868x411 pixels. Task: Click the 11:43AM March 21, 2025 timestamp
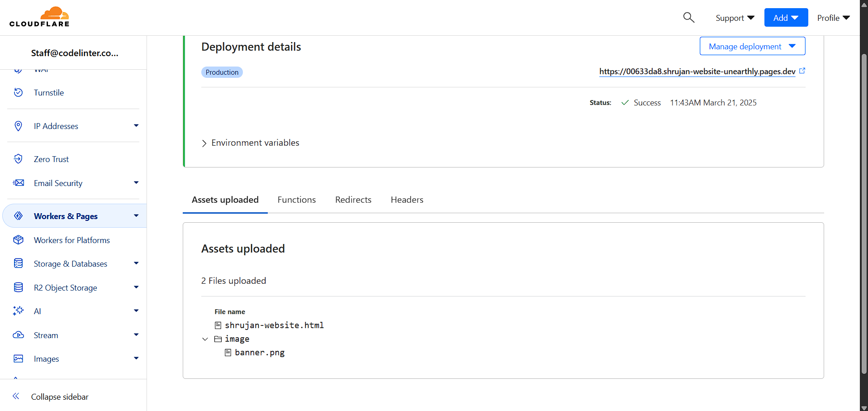(713, 103)
